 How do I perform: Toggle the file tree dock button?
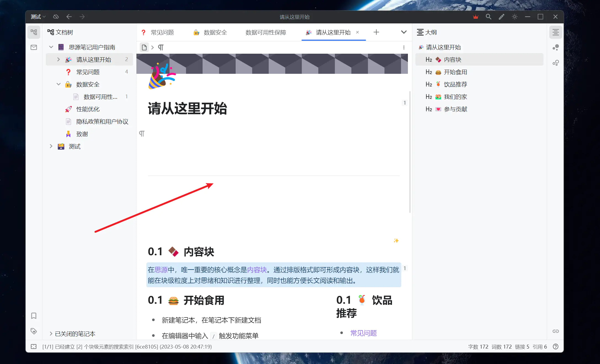tap(34, 32)
